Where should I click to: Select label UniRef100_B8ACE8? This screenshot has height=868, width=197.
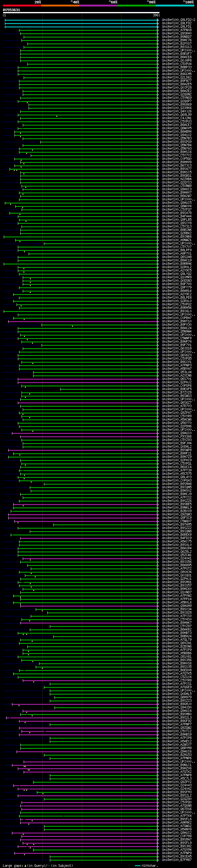tap(177, 57)
